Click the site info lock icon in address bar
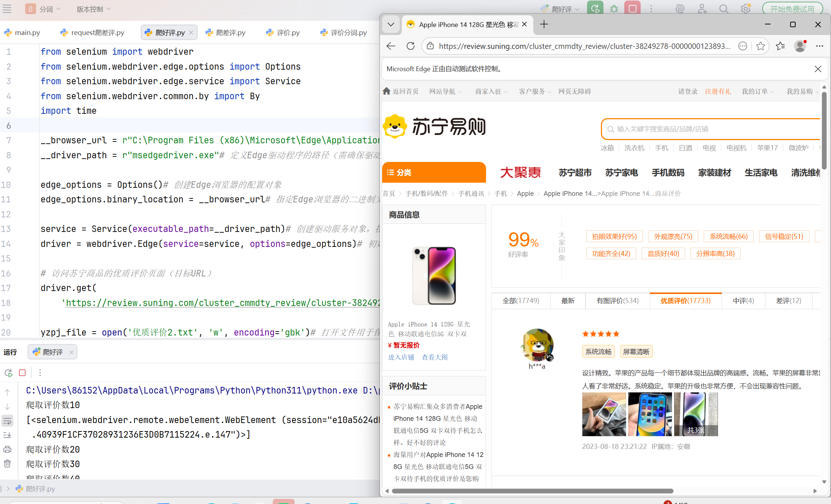The width and height of the screenshot is (831, 504). 430,46
